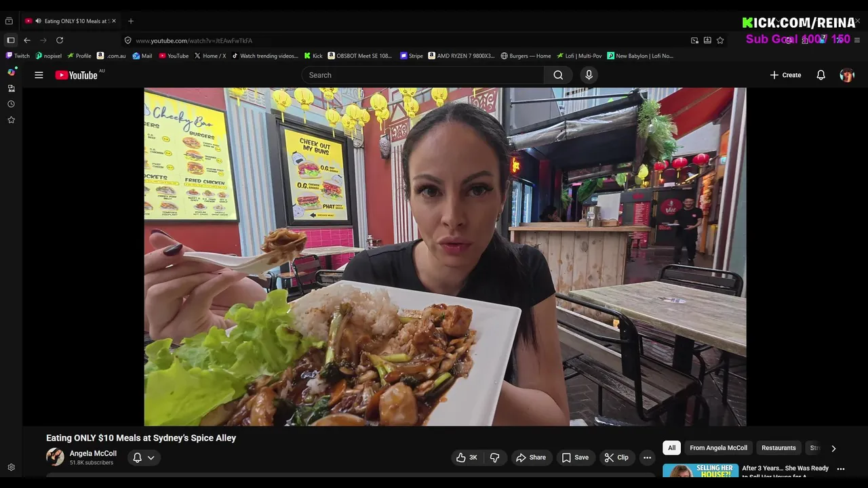
Task: Reload the current page
Action: (60, 40)
